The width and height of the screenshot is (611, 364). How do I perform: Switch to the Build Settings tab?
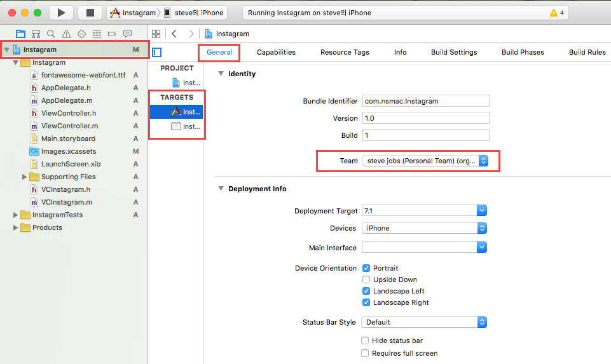point(454,52)
